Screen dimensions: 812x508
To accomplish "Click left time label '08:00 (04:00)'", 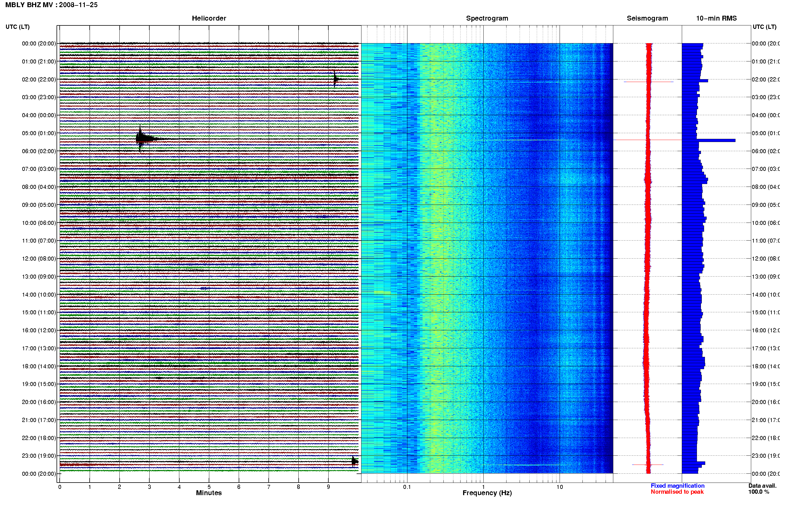I will point(39,187).
